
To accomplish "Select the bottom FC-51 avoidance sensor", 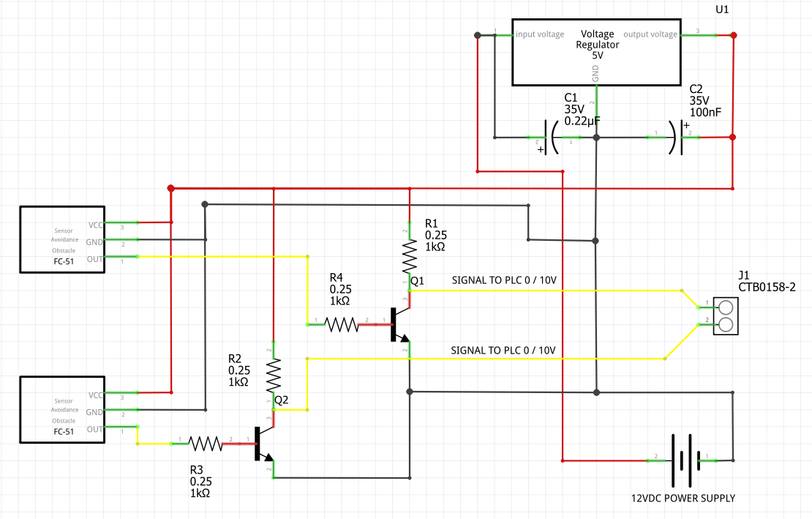I will click(x=62, y=410).
